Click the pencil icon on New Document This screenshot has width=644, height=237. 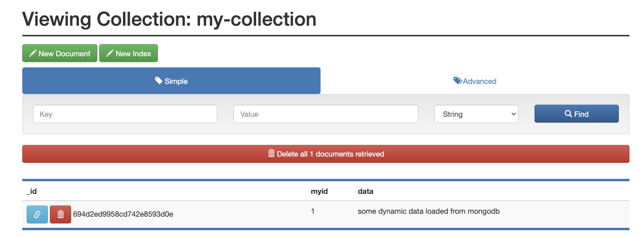click(x=32, y=53)
